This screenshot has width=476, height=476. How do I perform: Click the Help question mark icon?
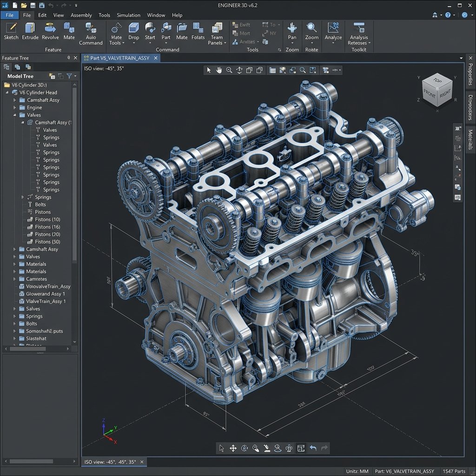point(448,15)
